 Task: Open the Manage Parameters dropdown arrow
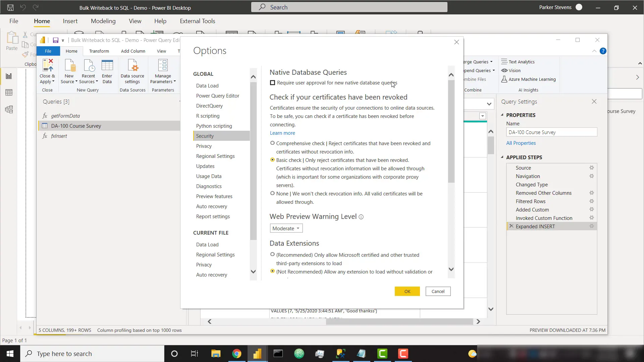tap(174, 81)
